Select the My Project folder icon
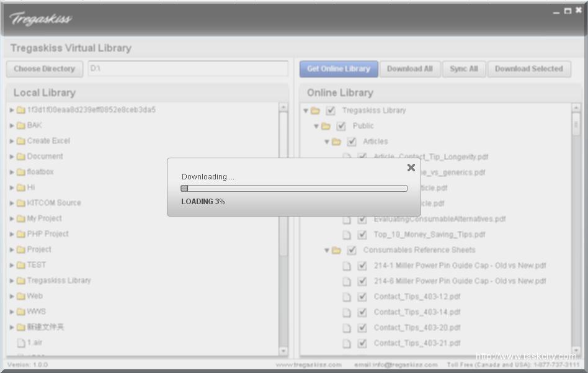The height and width of the screenshot is (373, 588). click(21, 218)
